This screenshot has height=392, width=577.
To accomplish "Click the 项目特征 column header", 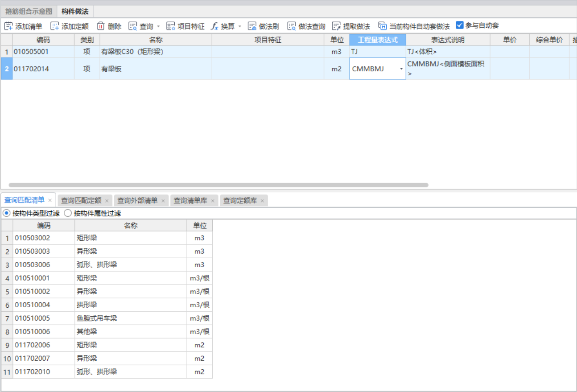I will [268, 40].
